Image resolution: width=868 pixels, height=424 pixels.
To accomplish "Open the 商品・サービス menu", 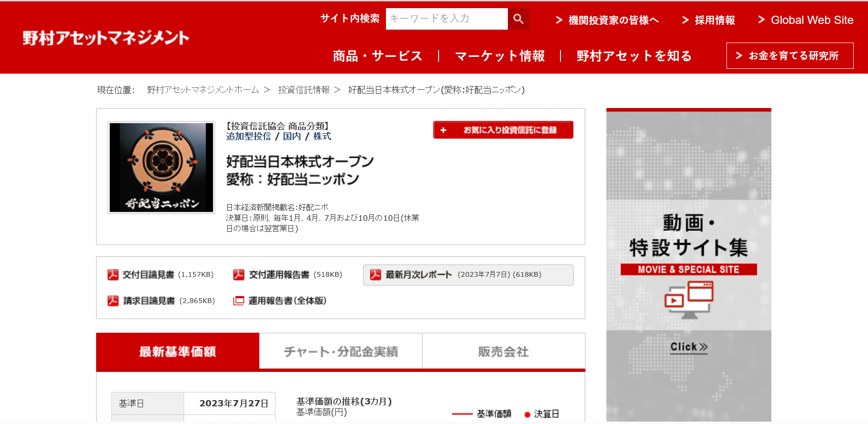I will point(377,56).
